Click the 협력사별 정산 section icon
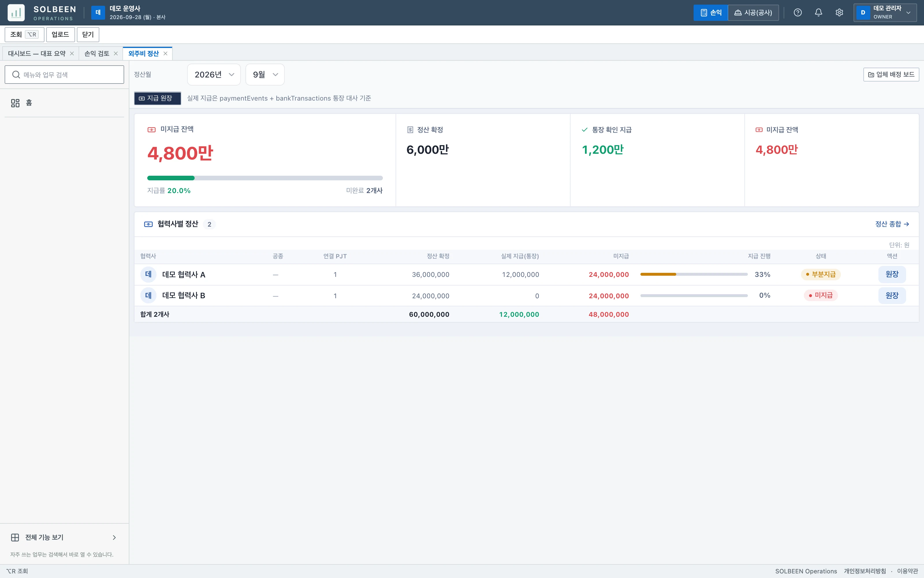This screenshot has height=578, width=924. coord(148,224)
